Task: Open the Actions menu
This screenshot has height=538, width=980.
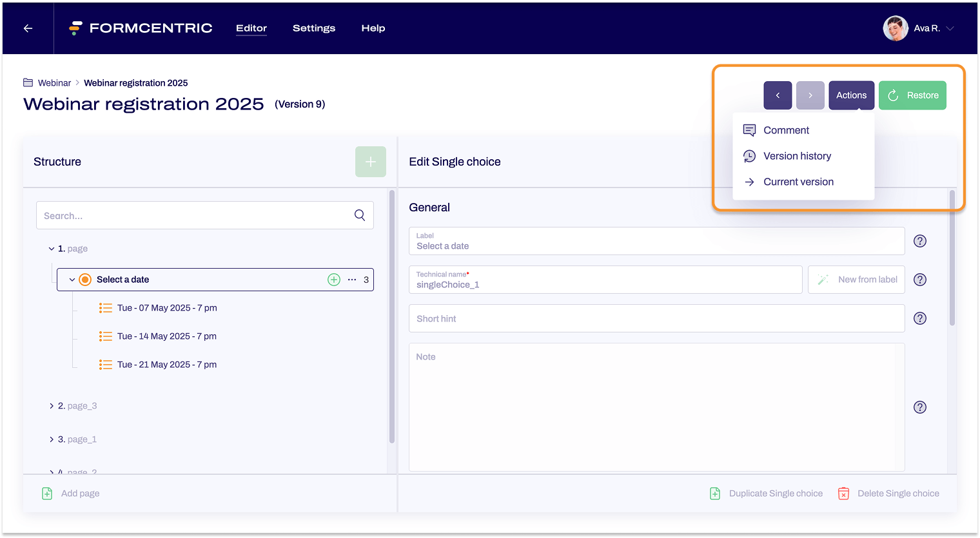Action: [x=851, y=95]
